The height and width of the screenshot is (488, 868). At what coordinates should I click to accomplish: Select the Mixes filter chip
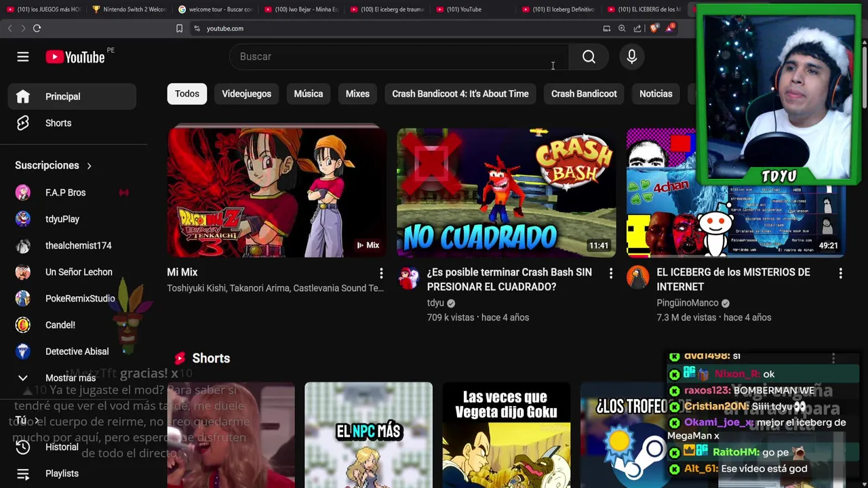[357, 94]
